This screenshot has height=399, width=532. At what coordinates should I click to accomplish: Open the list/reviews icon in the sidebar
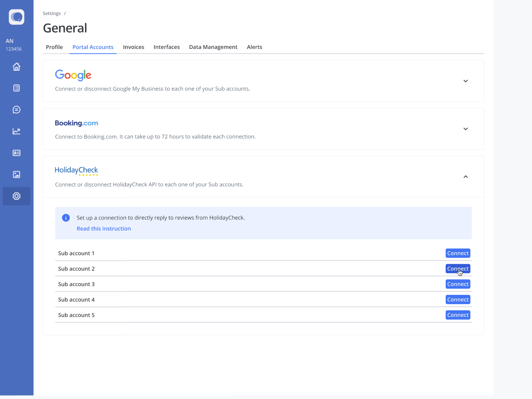(x=16, y=88)
